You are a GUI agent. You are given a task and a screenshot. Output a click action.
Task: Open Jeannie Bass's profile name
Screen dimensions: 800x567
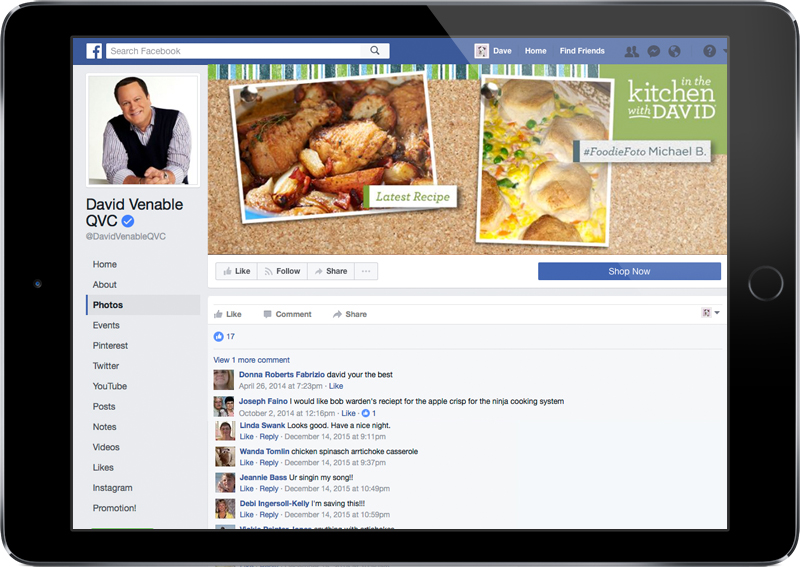tap(263, 477)
